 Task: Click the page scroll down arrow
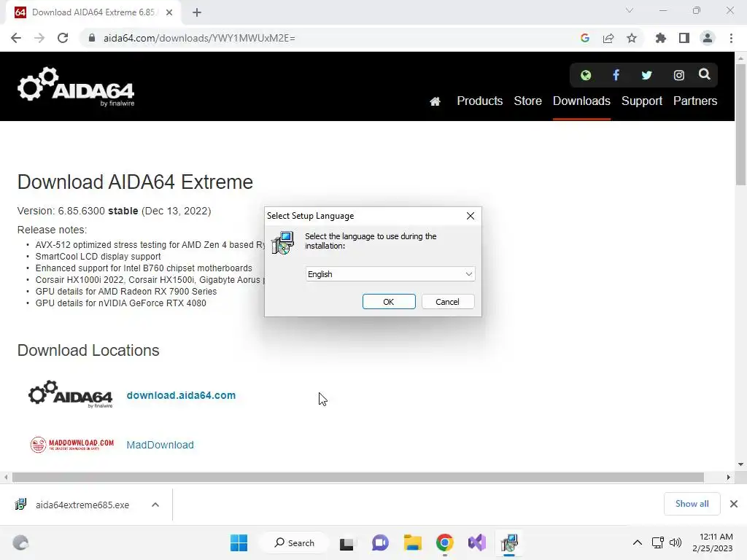coord(740,464)
